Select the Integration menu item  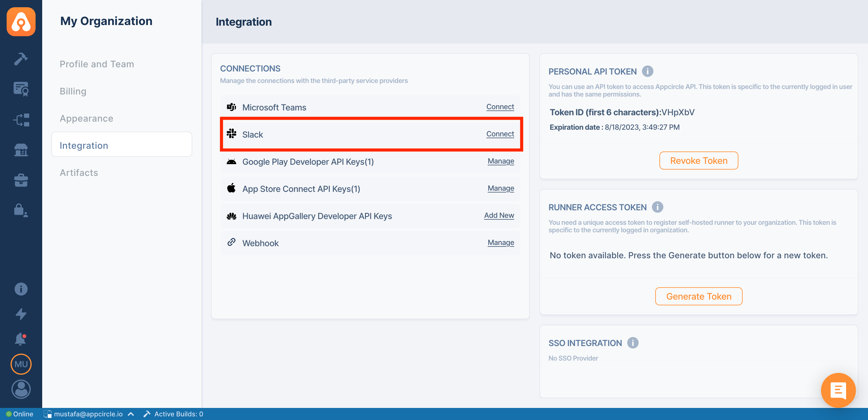[x=122, y=145]
